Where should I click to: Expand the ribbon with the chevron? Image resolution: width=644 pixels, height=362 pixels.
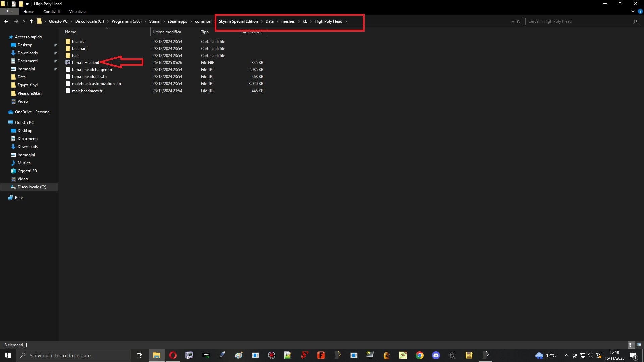click(633, 11)
